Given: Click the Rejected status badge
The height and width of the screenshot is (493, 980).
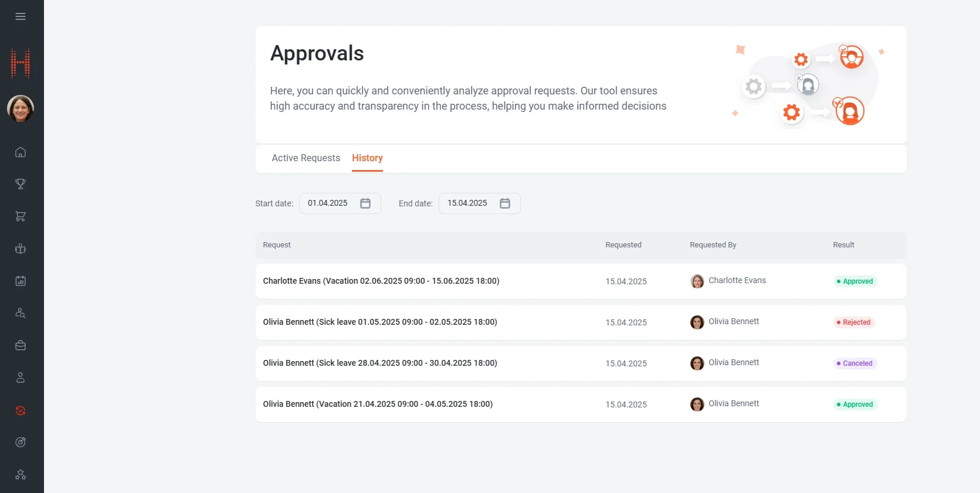Looking at the screenshot, I should pyautogui.click(x=854, y=322).
